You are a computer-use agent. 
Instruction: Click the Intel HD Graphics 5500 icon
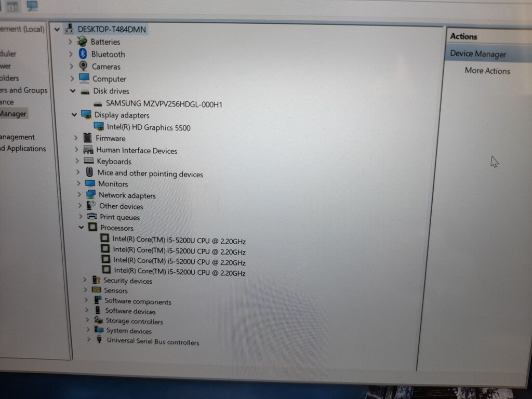(x=99, y=127)
